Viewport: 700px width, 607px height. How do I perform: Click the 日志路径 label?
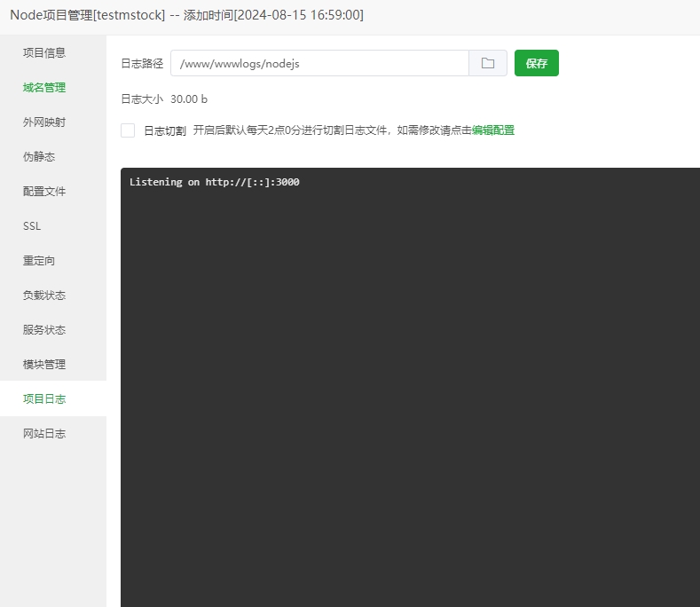[142, 63]
